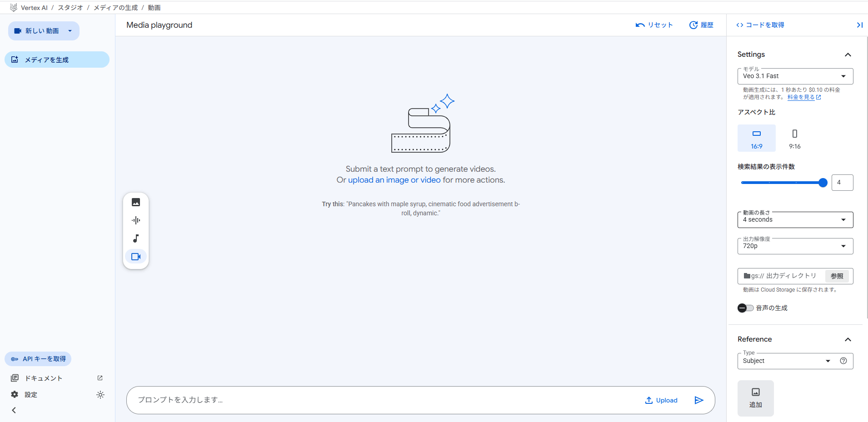The image size is (868, 422).
Task: Open the 動画の長さ duration dropdown
Action: click(x=795, y=220)
